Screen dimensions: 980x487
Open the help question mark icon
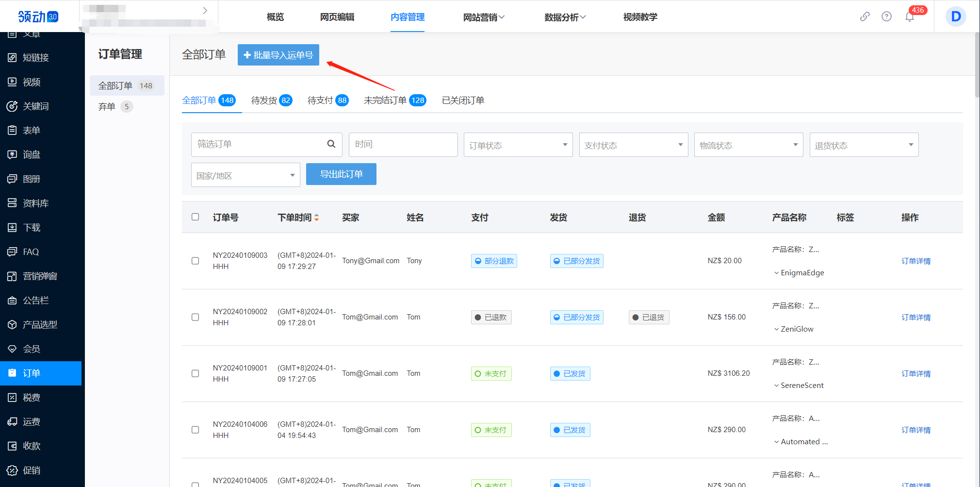pyautogui.click(x=886, y=17)
